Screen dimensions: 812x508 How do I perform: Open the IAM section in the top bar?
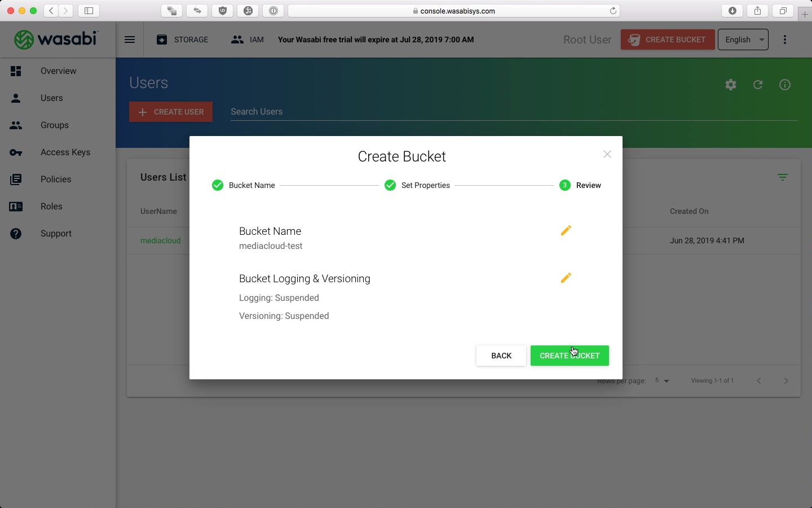(x=247, y=40)
